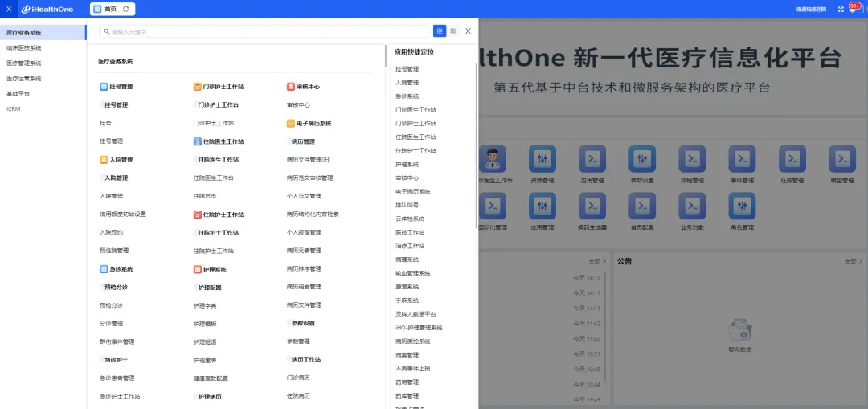Select ICRM in left sidebar
This screenshot has height=409, width=868.
click(43, 109)
